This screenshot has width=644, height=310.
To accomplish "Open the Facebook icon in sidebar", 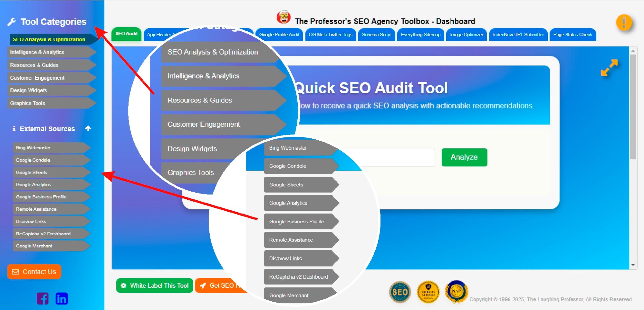I will click(43, 298).
